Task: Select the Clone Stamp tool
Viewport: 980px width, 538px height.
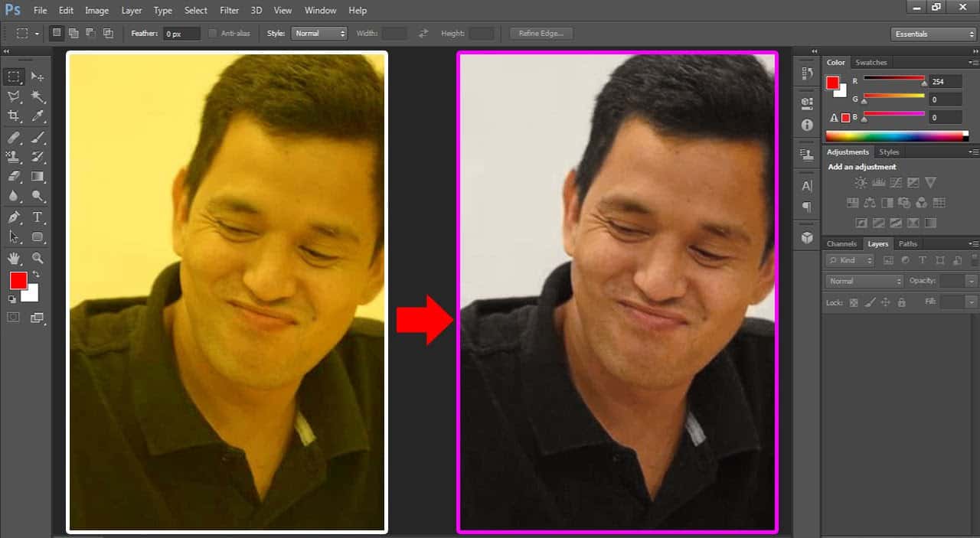Action: 14,157
